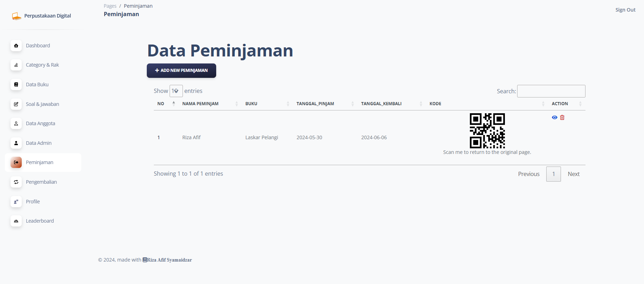Screen dimensions: 644x284
Task: Click the Soal & Jawaban edit icon
Action: pos(16,104)
